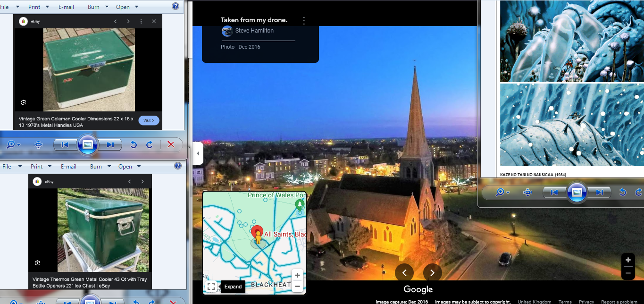
Task: Open File menu in Thermos cooler viewer
Action: pos(12,167)
